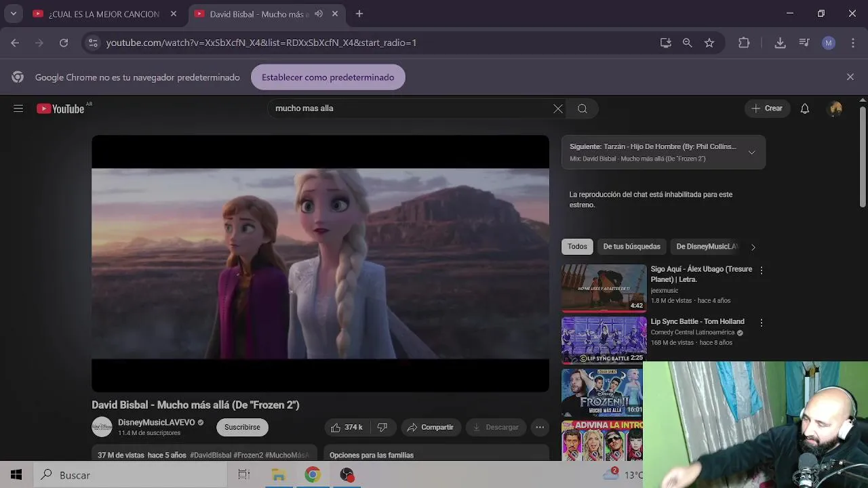Open Lip Sync Battle Tom Holland thumbnail
Viewport: 868px width, 488px height.
(x=604, y=340)
